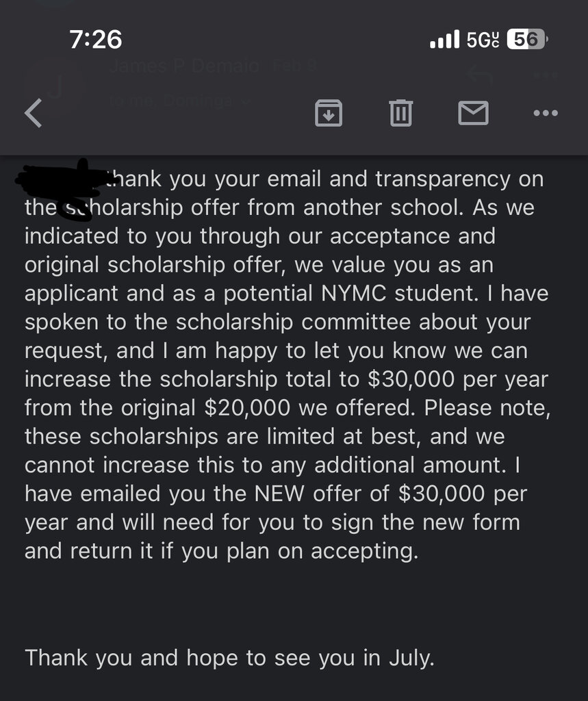Image resolution: width=588 pixels, height=701 pixels.
Task: Expand the faded 'to me, Domingo' recipients chevron
Action: [x=245, y=102]
